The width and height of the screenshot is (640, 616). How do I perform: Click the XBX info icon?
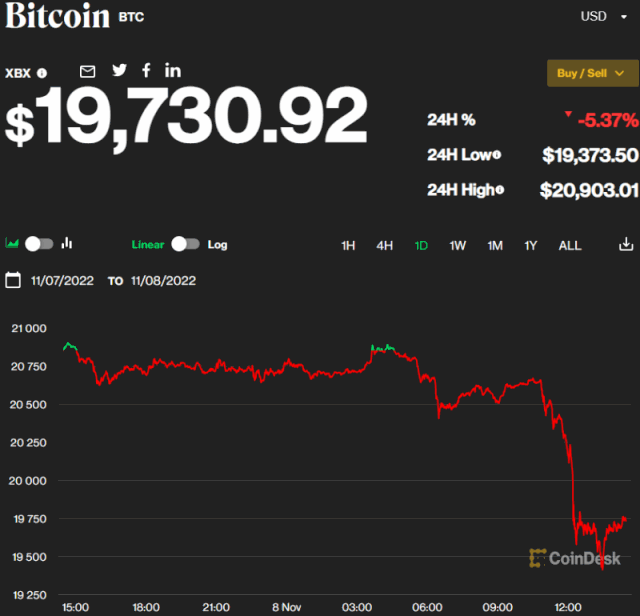[x=42, y=73]
